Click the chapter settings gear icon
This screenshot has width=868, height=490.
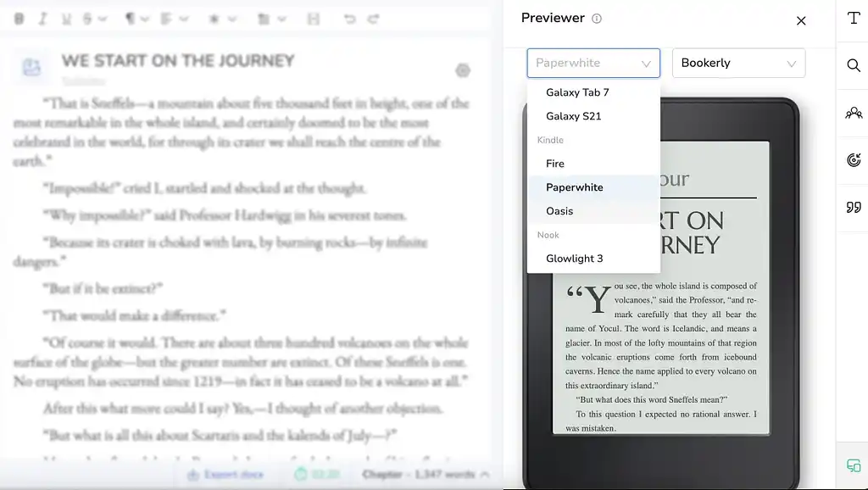[463, 70]
